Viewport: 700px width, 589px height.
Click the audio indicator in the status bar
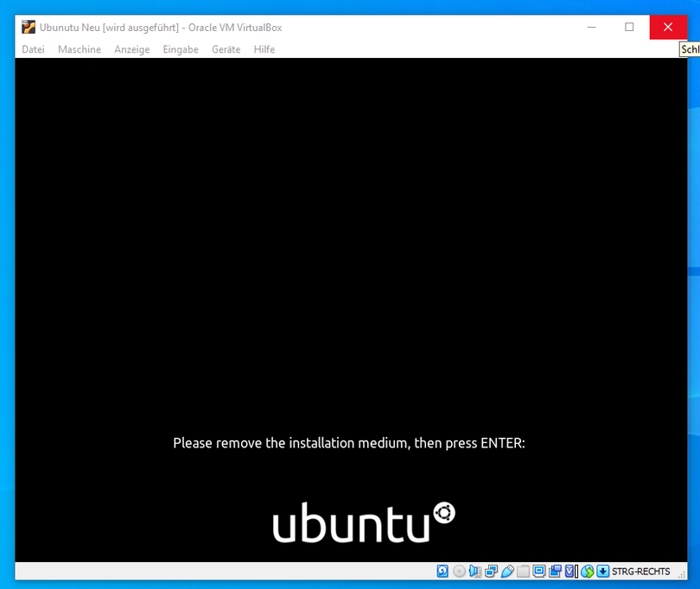tap(474, 571)
